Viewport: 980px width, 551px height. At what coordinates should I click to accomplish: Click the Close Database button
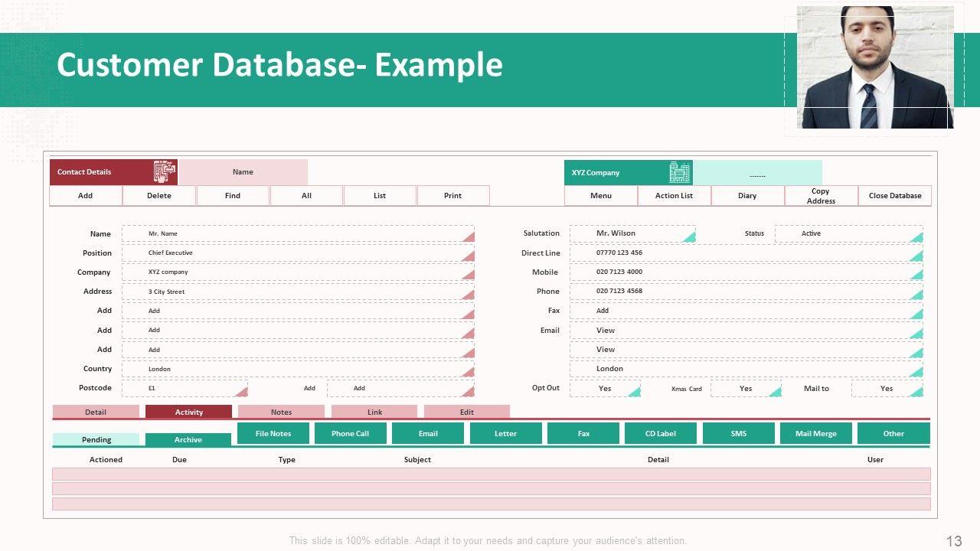coord(894,196)
